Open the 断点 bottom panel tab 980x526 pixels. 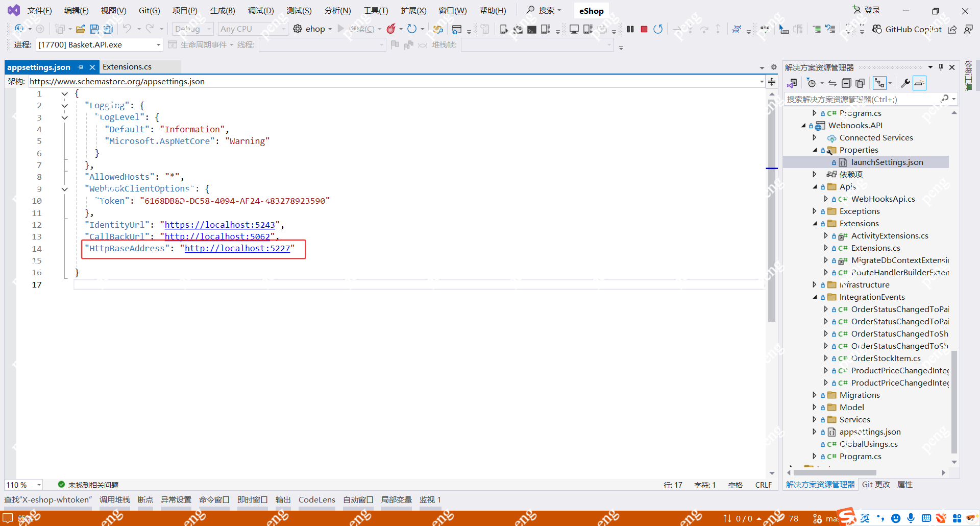pos(145,500)
